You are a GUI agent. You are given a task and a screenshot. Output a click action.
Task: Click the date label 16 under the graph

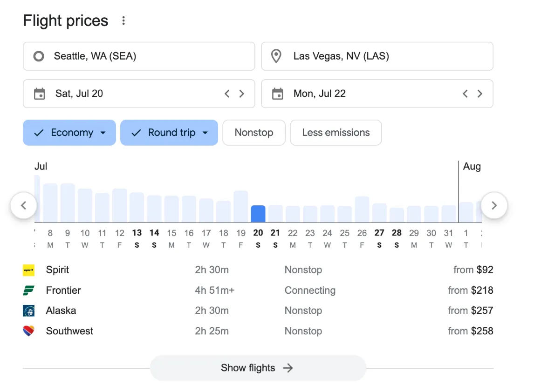click(x=189, y=233)
